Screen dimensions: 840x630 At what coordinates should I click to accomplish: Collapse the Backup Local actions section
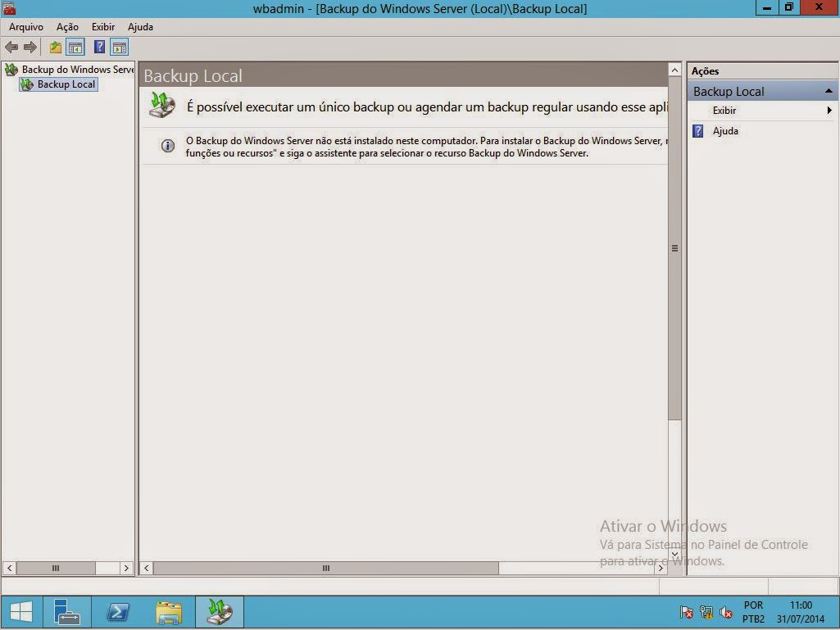click(829, 91)
